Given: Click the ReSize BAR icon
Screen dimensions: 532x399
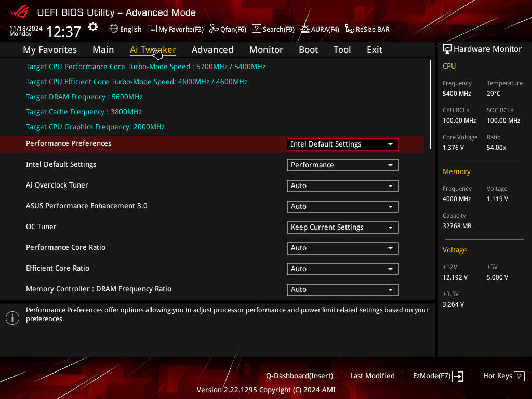Looking at the screenshot, I should [x=350, y=29].
